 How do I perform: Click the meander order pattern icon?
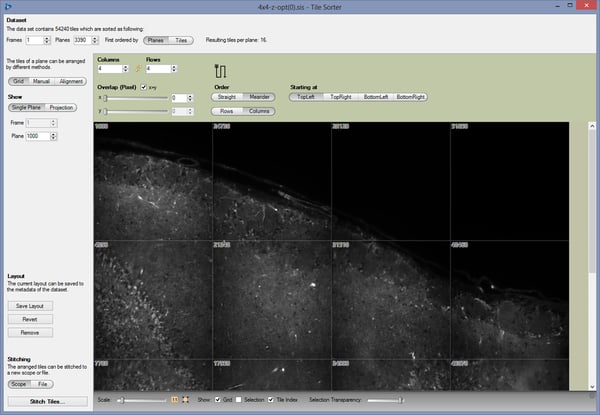220,71
